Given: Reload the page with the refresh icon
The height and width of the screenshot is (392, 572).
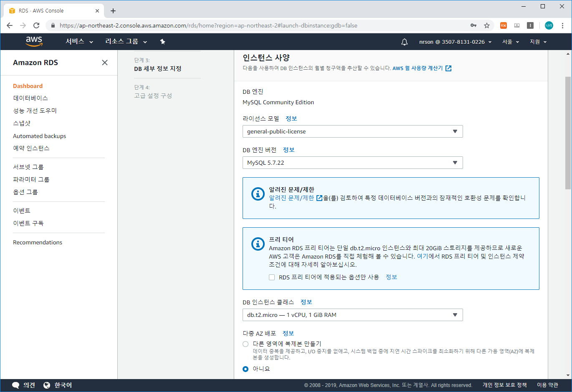Looking at the screenshot, I should tap(36, 25).
